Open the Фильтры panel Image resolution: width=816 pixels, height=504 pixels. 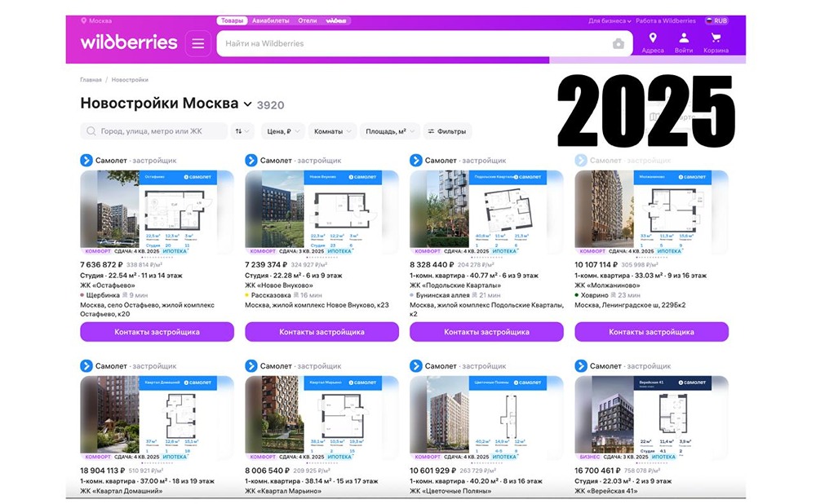click(x=447, y=131)
